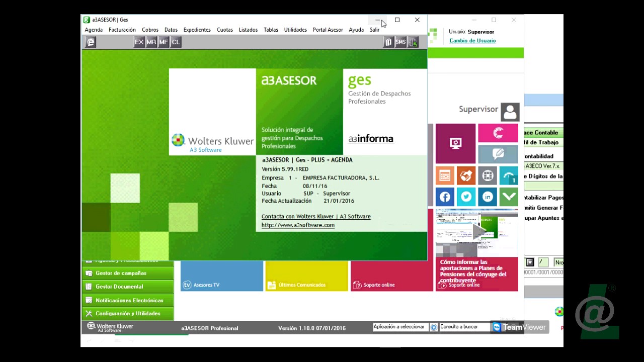Open the Internet Explorer toolbar icon
The image size is (644, 362).
pos(91,42)
